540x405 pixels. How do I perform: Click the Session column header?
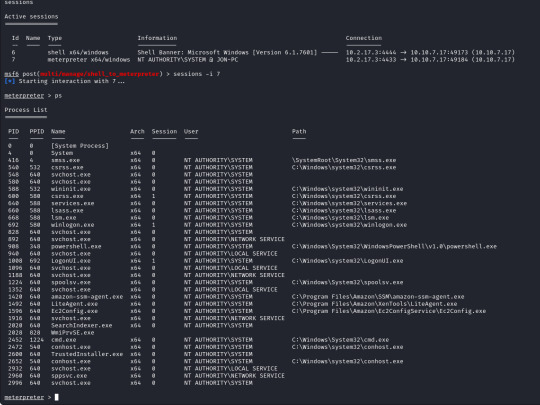164,131
